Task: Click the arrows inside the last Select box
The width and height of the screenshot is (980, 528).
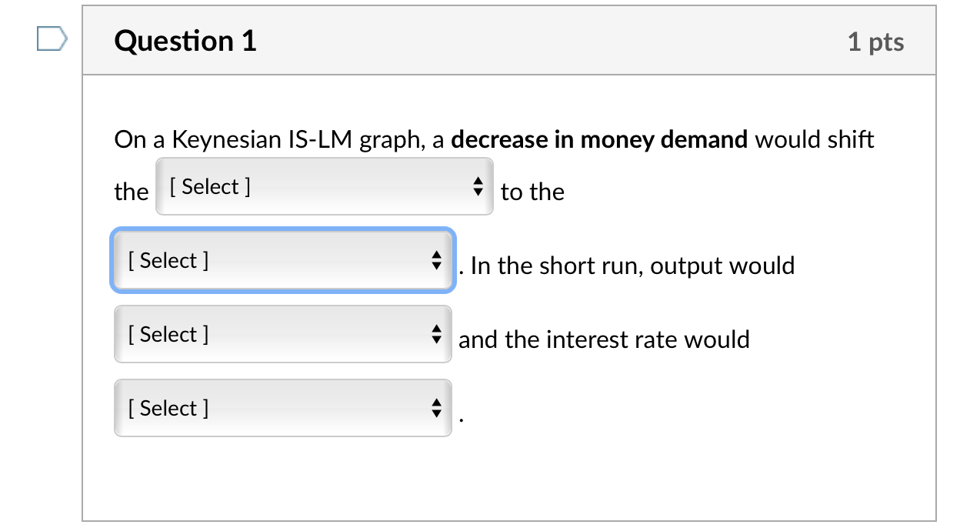Action: pos(437,408)
